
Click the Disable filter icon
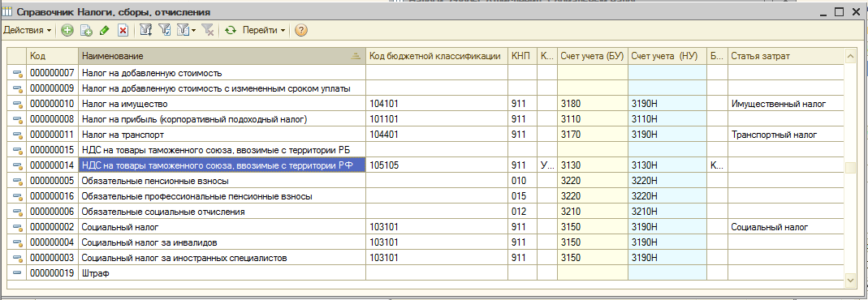tap(208, 31)
